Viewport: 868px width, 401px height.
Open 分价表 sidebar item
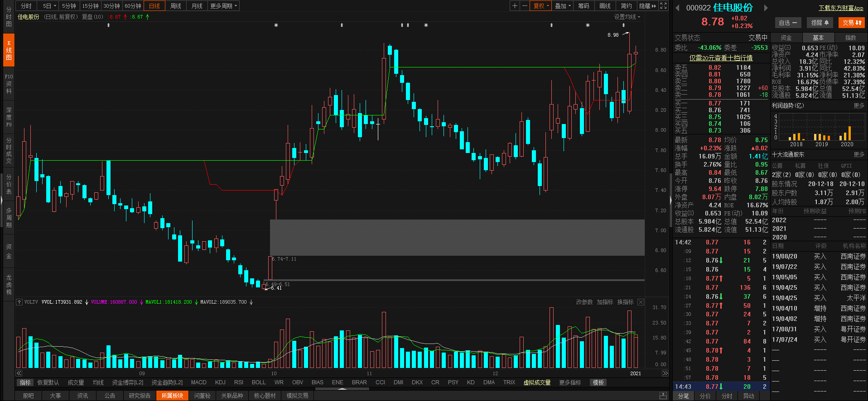click(9, 184)
